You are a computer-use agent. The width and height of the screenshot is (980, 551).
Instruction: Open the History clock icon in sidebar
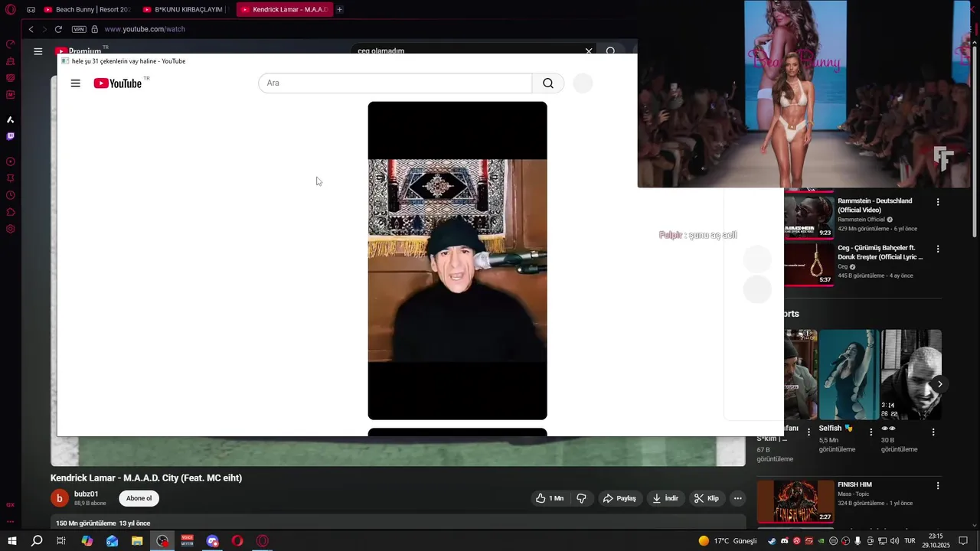click(11, 195)
